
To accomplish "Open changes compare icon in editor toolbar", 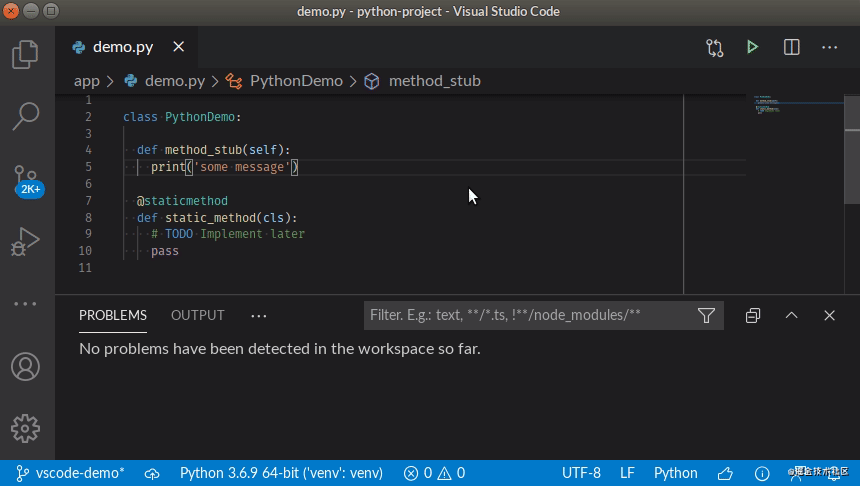I will (714, 47).
